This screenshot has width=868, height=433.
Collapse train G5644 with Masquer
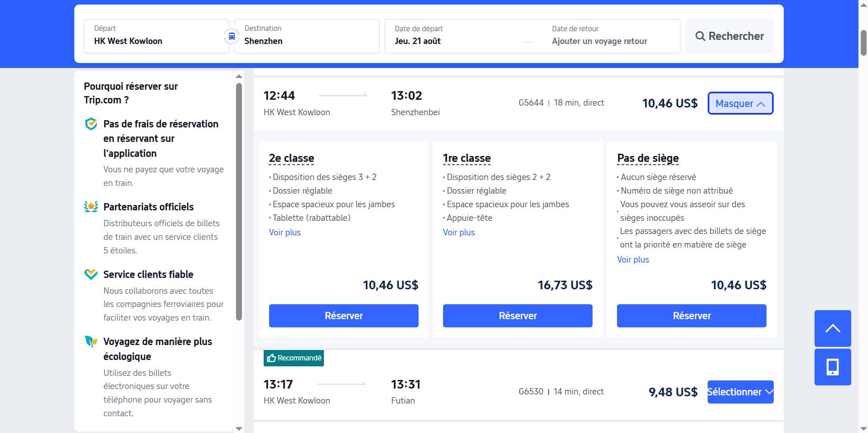(740, 103)
